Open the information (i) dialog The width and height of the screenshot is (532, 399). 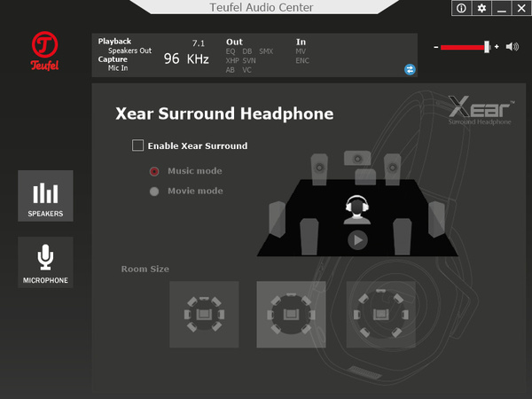click(x=461, y=8)
